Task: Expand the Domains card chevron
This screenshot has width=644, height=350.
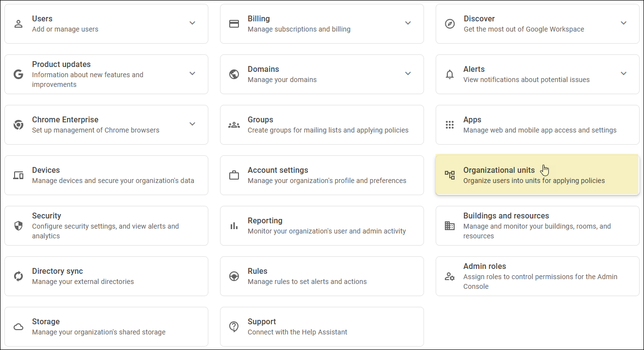Action: (408, 73)
